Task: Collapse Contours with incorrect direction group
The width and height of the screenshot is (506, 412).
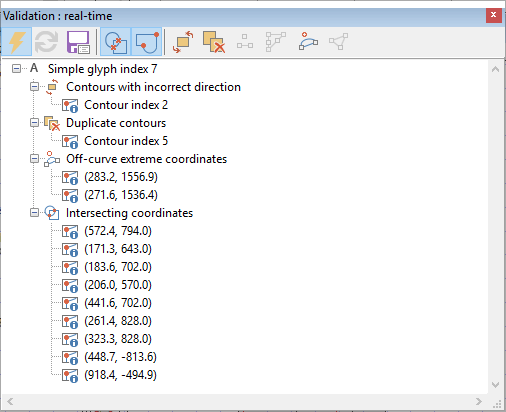Action: (34, 87)
